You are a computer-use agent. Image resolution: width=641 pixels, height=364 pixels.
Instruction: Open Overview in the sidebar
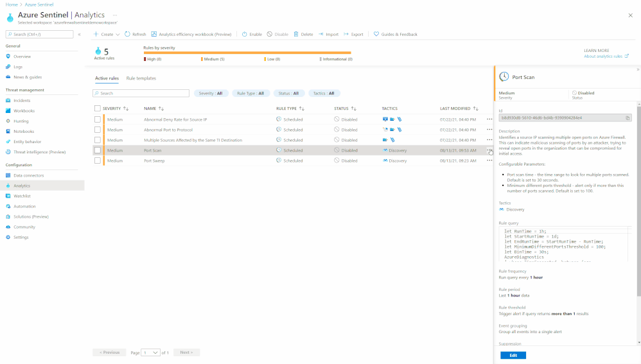(22, 56)
